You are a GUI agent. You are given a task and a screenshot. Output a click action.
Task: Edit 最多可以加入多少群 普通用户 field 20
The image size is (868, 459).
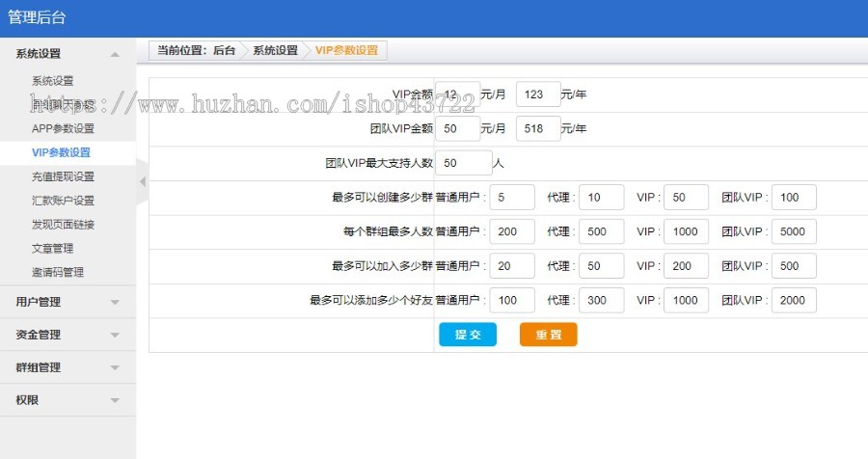512,266
